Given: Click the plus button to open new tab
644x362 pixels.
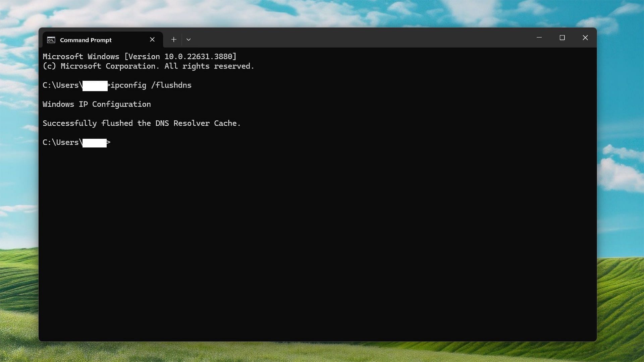Looking at the screenshot, I should coord(173,39).
